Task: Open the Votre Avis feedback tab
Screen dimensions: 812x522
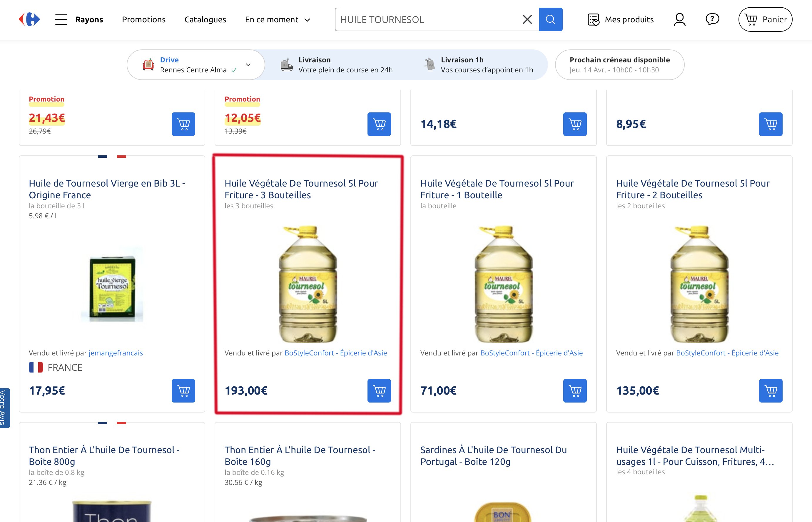Action: pyautogui.click(x=5, y=408)
